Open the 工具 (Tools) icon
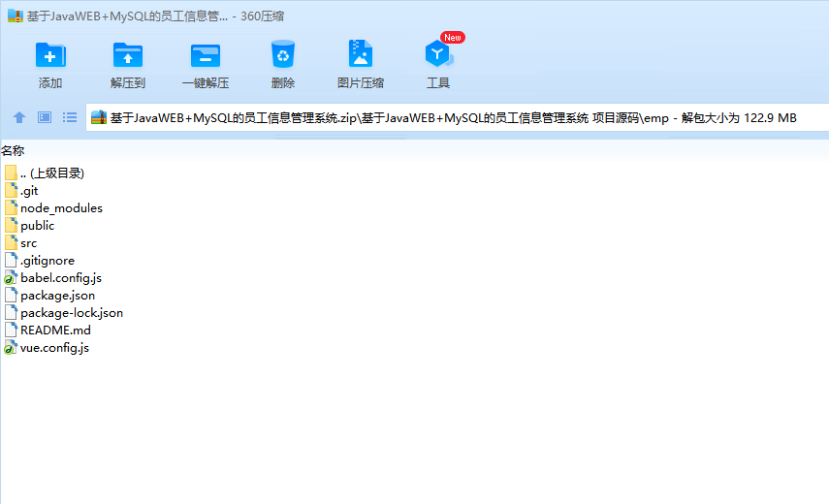This screenshot has height=504, width=829. pyautogui.click(x=438, y=54)
